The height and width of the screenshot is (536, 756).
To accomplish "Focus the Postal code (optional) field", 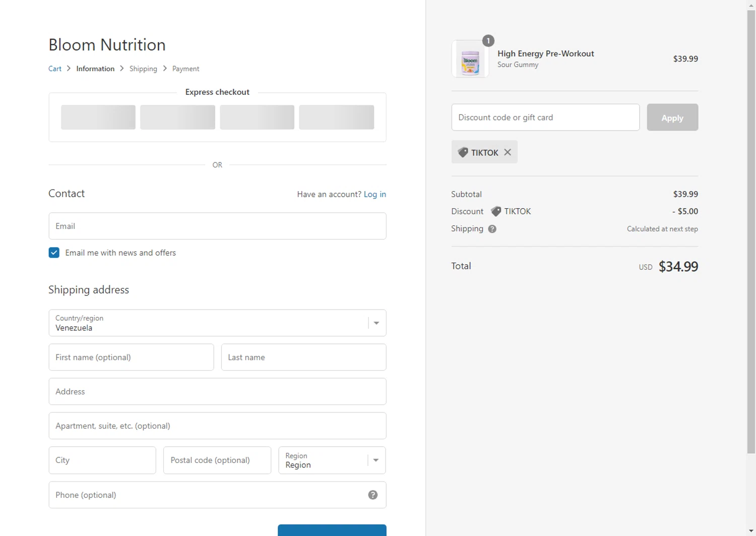I will click(x=217, y=460).
